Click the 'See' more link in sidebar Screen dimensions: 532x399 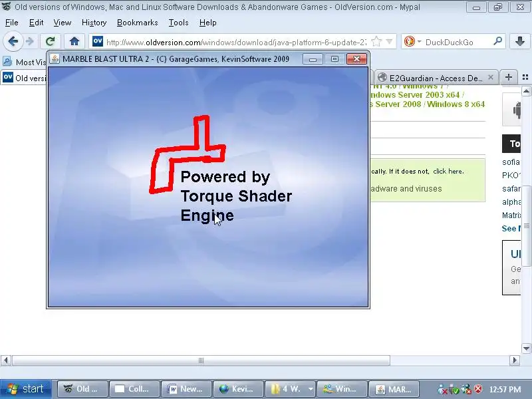(511, 228)
